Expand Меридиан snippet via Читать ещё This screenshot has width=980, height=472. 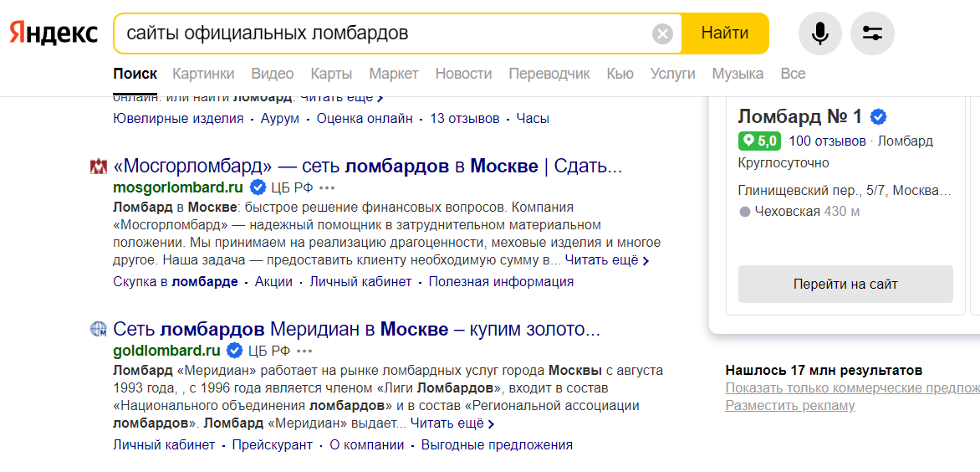[x=452, y=423]
